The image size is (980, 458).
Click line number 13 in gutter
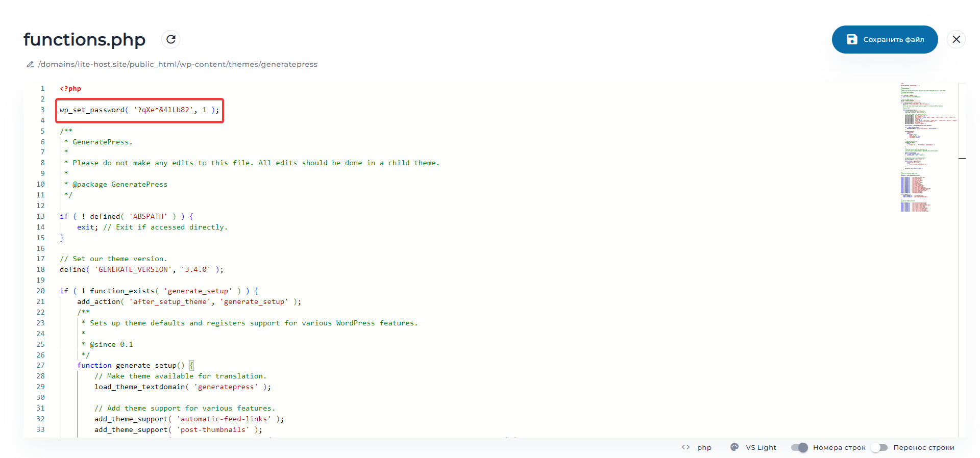click(40, 217)
